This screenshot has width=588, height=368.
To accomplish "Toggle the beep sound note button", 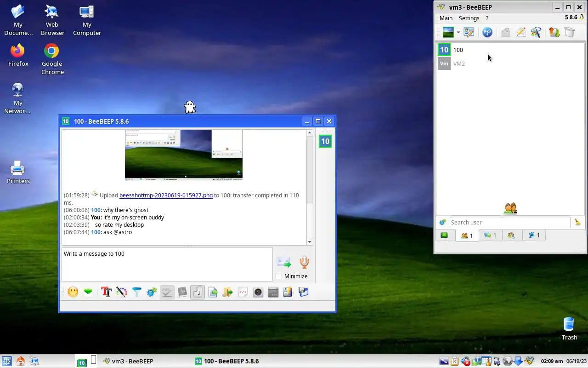I will click(x=198, y=292).
